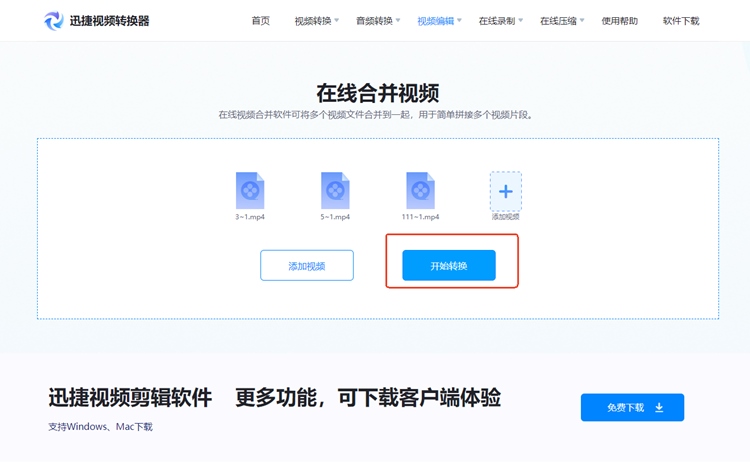The height and width of the screenshot is (466, 750).
Task: Expand the 在线压缩 dropdown arrow
Action: point(582,20)
